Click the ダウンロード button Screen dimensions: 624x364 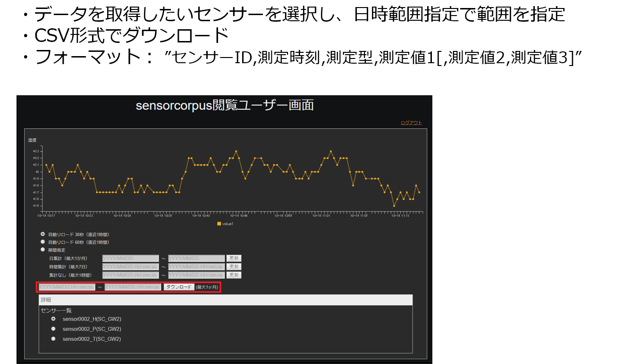pyautogui.click(x=179, y=287)
